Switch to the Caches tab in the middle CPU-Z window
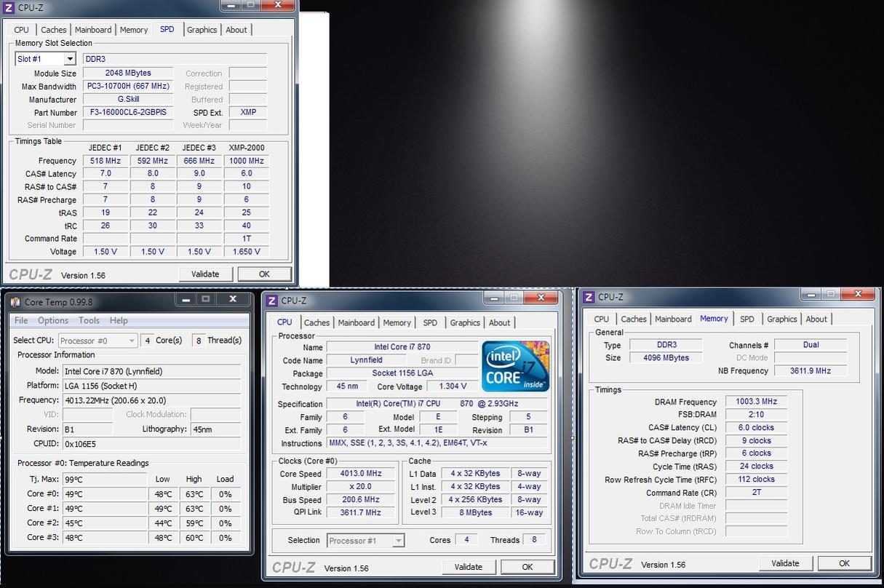Image resolution: width=884 pixels, height=588 pixels. (x=317, y=322)
